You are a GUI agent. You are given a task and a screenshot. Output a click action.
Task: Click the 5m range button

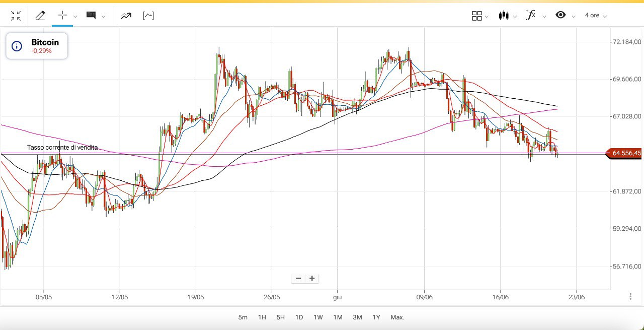point(243,317)
